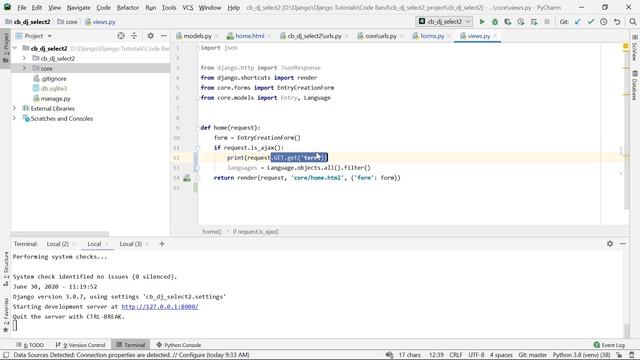Open Terminal settings gear
This screenshot has height=360, width=640.
tap(610, 244)
